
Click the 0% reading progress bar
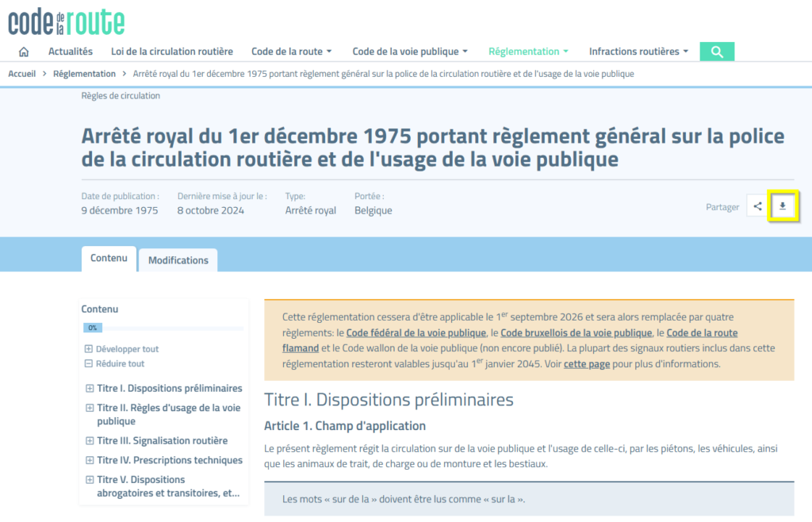coord(163,328)
